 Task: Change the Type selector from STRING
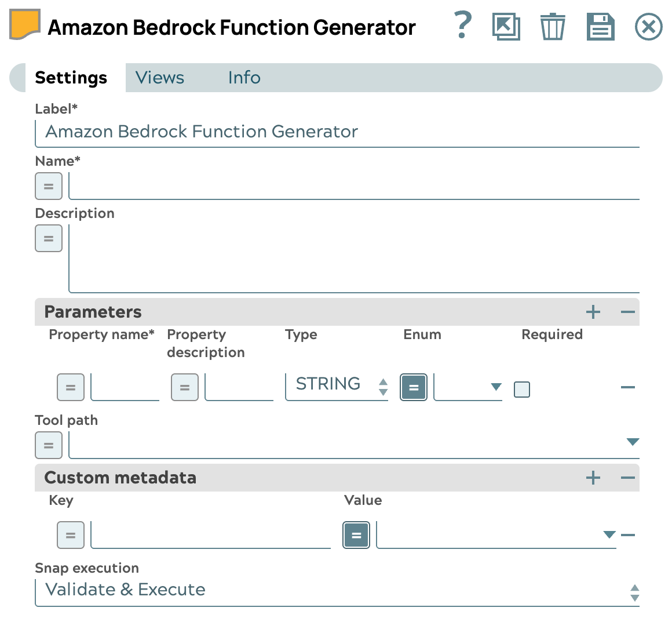(383, 384)
